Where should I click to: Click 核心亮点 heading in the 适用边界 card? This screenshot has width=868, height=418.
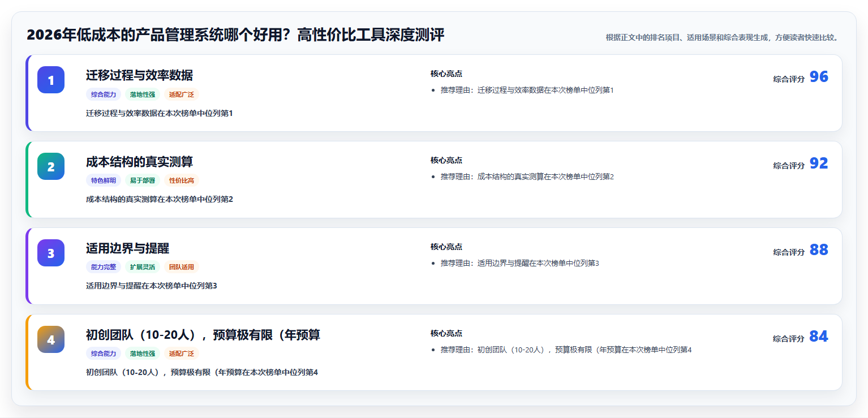point(446,247)
